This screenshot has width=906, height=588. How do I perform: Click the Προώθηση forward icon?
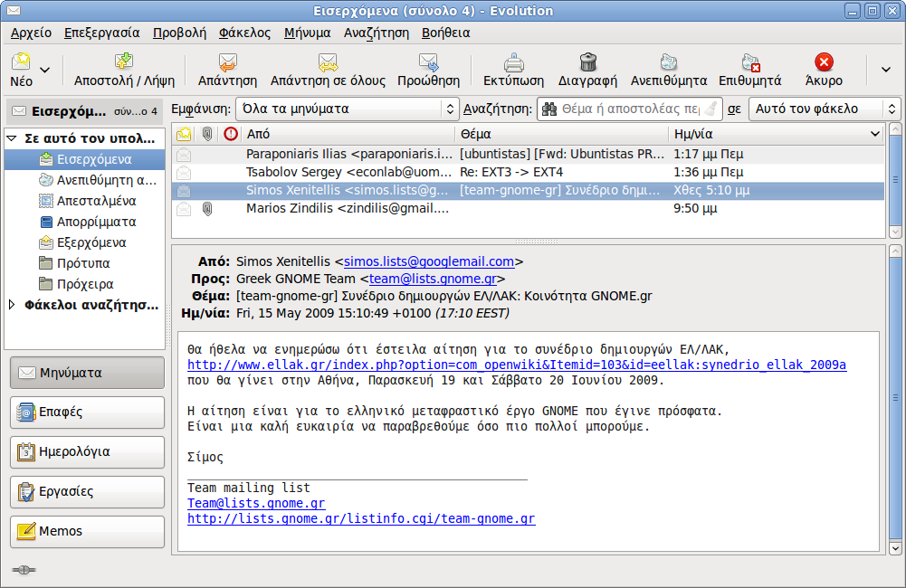[429, 62]
